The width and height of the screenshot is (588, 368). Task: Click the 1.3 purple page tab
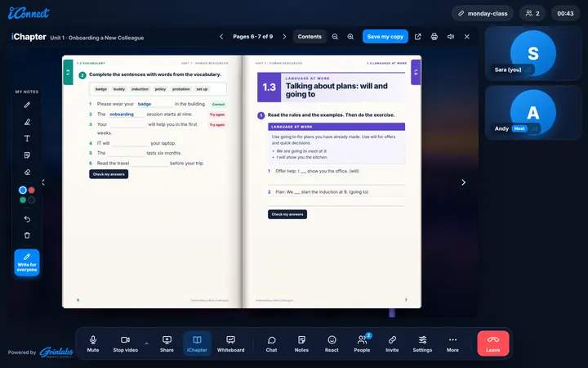coord(416,72)
